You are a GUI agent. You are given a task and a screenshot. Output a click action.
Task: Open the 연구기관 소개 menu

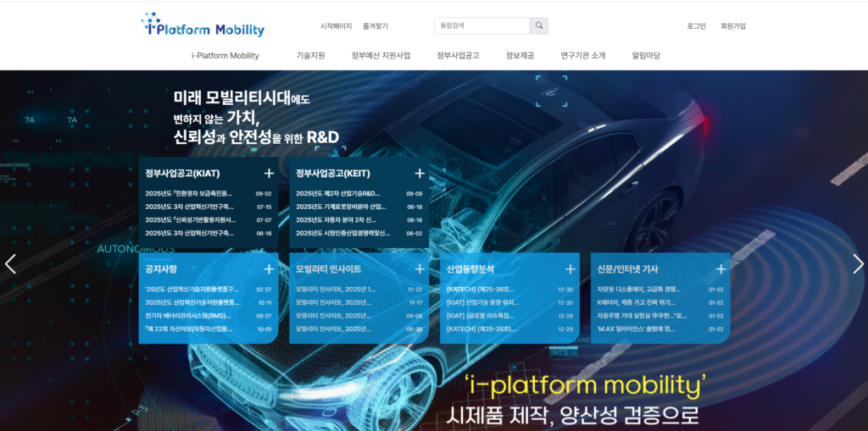coord(582,56)
